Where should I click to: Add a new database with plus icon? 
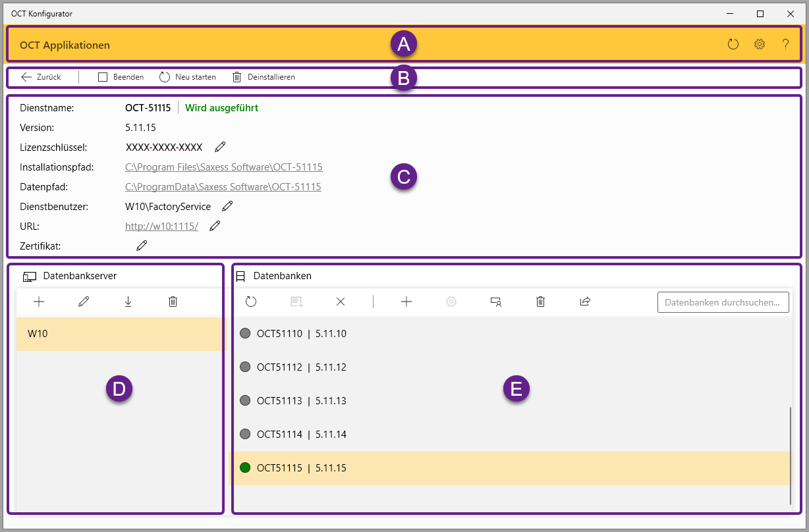(406, 302)
